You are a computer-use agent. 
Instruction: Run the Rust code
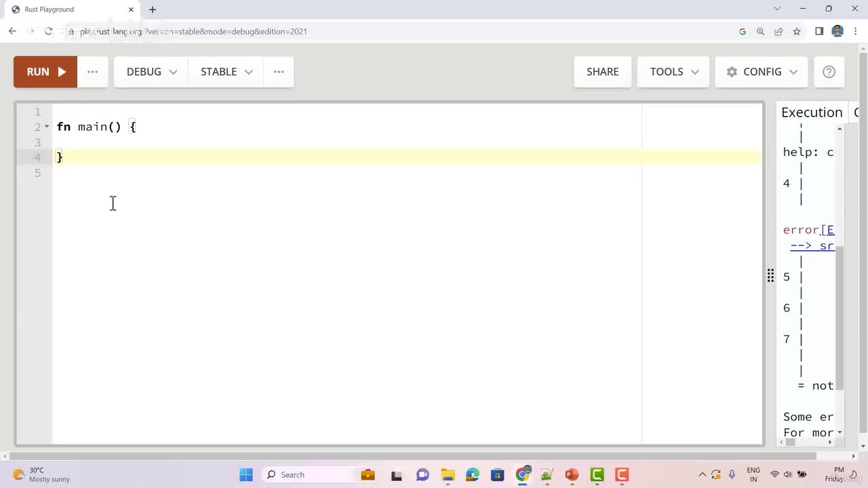(45, 72)
